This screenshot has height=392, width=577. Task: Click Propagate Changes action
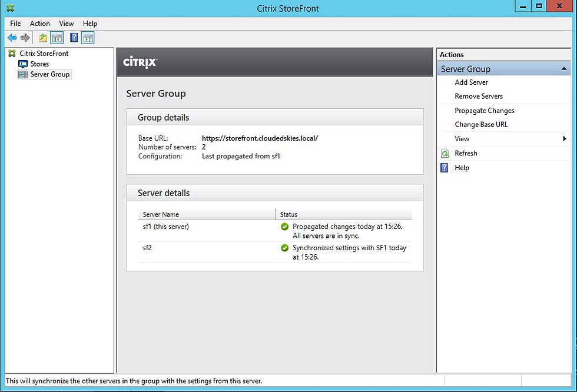click(484, 111)
